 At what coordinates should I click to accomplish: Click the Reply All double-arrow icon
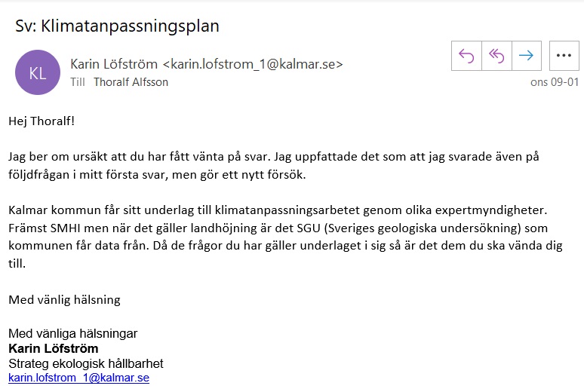pos(496,56)
